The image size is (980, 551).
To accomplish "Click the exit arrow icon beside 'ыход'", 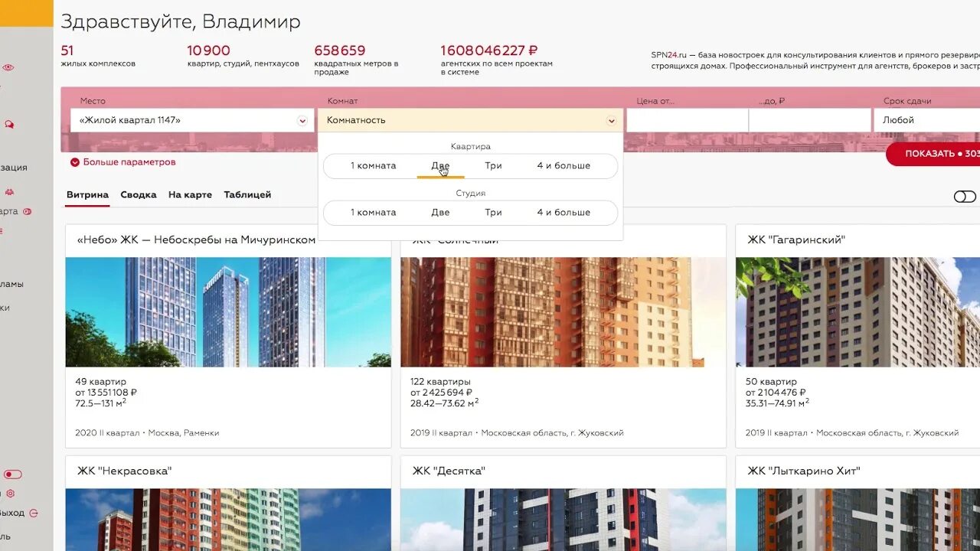I will point(33,513).
